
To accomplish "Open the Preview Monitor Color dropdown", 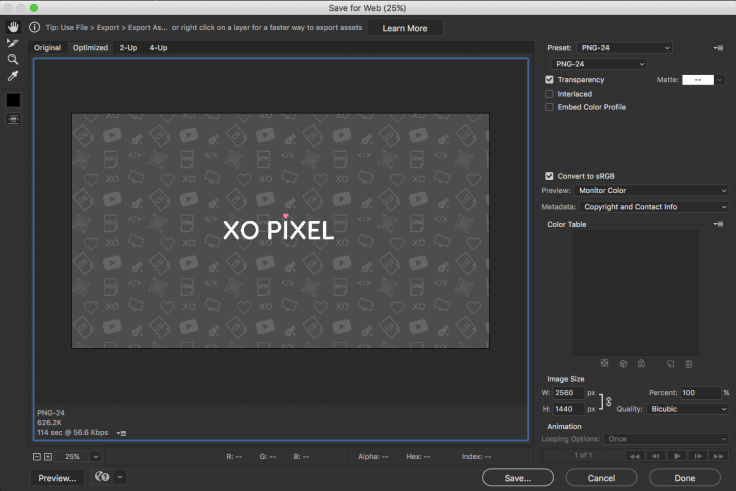I will pyautogui.click(x=652, y=191).
